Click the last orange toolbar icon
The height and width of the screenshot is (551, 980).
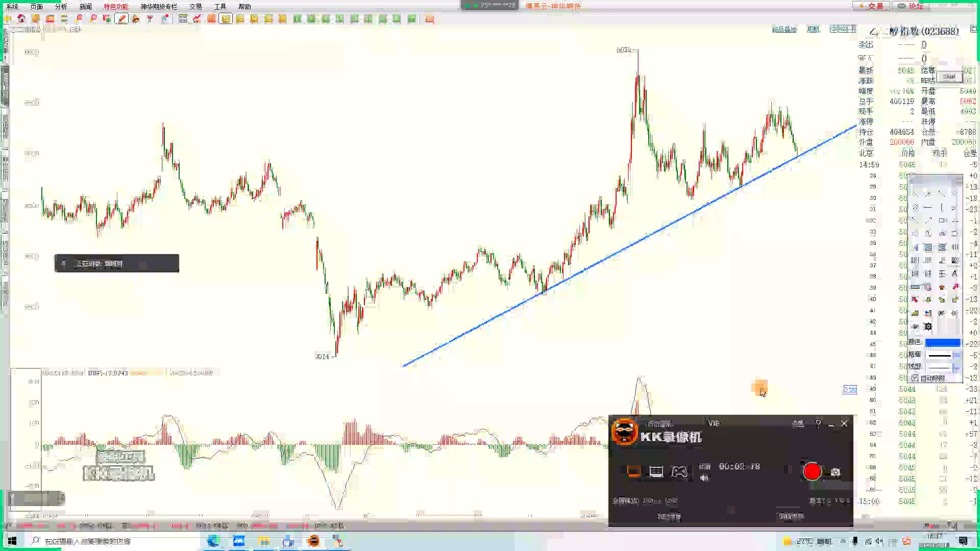point(430,19)
